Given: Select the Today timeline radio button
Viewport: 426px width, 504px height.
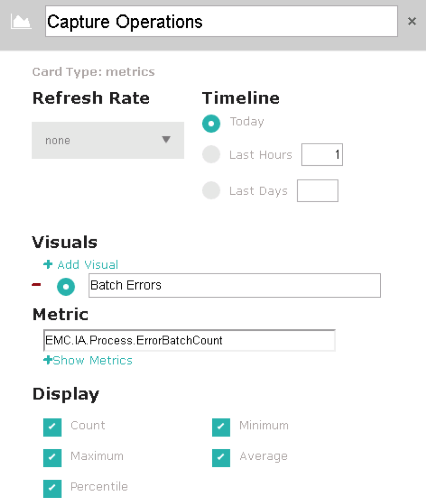Looking at the screenshot, I should 211,124.
